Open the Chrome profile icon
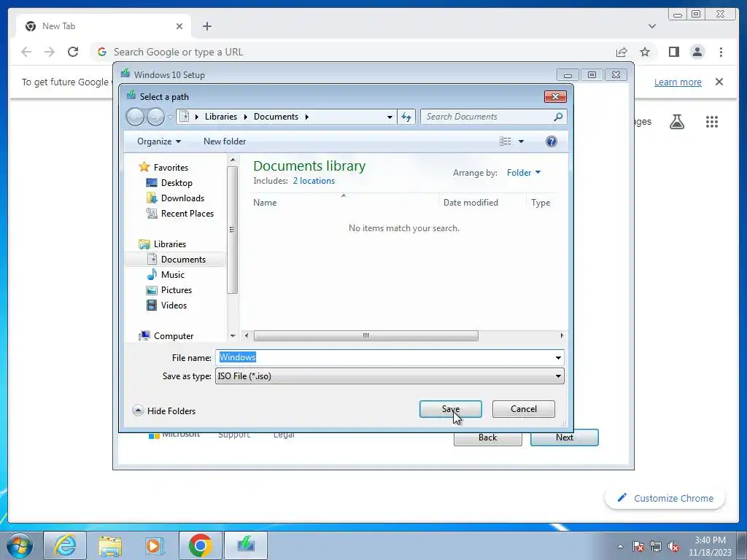The image size is (747, 560). tap(697, 52)
